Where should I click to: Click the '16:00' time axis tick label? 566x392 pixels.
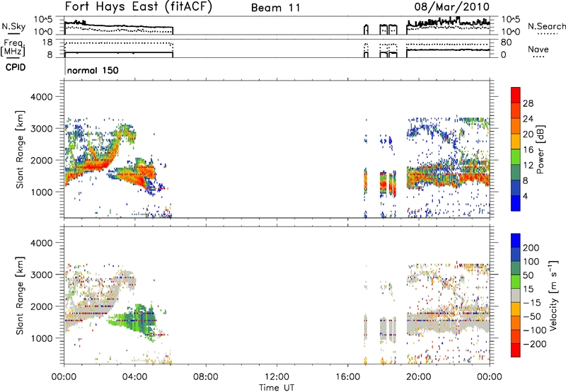click(x=347, y=377)
